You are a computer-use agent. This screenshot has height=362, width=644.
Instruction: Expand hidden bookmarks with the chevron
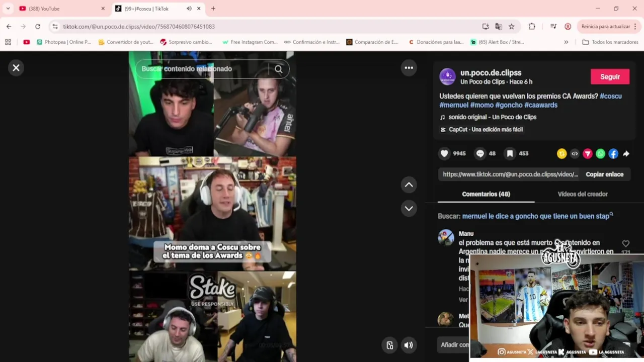tap(566, 42)
